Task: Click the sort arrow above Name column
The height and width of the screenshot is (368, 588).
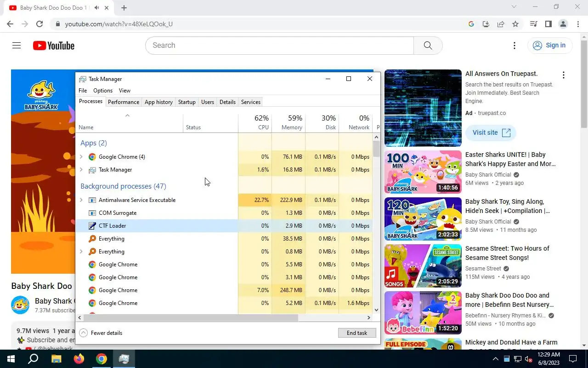Action: [127, 115]
